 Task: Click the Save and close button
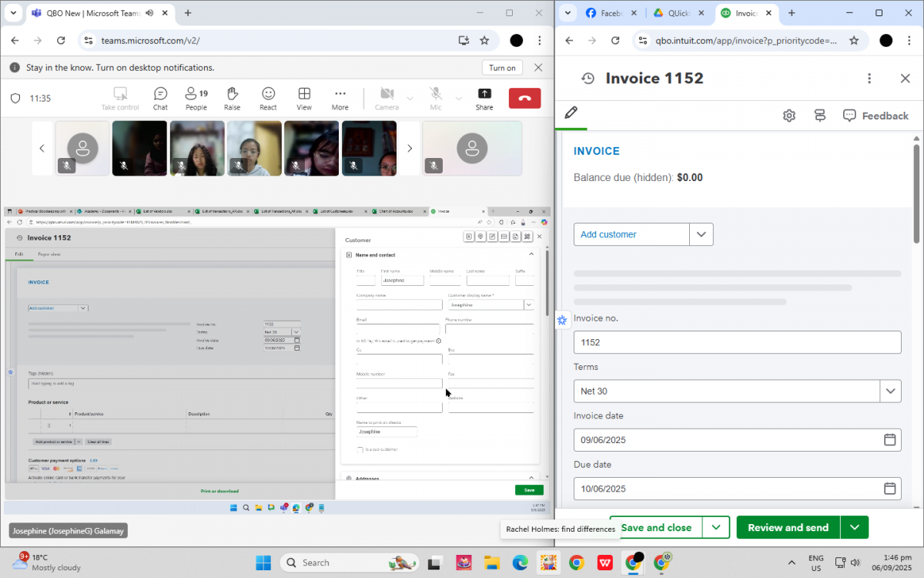[656, 527]
